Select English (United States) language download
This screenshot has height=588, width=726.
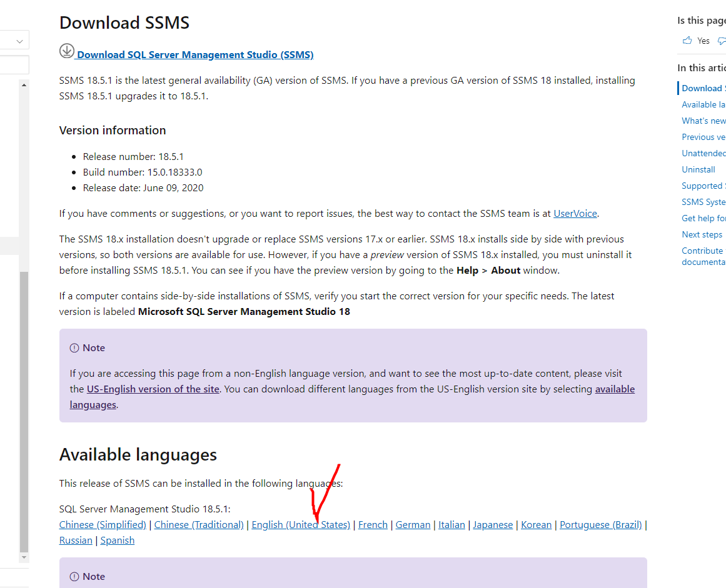(x=301, y=524)
